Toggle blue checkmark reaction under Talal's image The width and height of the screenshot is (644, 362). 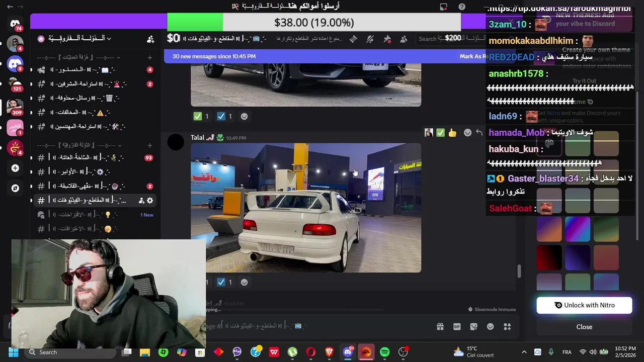(x=225, y=282)
